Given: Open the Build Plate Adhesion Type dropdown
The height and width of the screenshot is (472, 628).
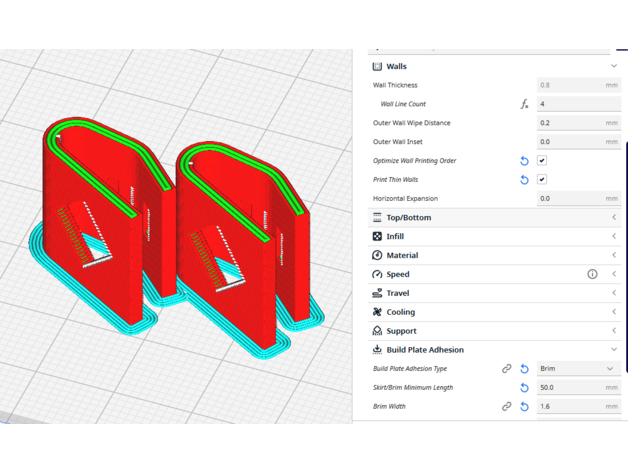Looking at the screenshot, I should click(x=578, y=369).
